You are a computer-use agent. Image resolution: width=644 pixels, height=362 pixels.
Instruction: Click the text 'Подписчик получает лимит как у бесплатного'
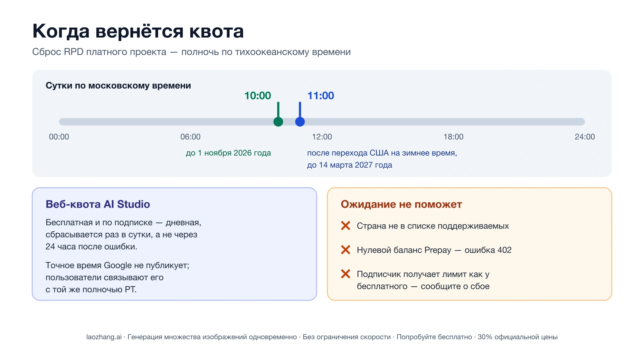(x=423, y=280)
